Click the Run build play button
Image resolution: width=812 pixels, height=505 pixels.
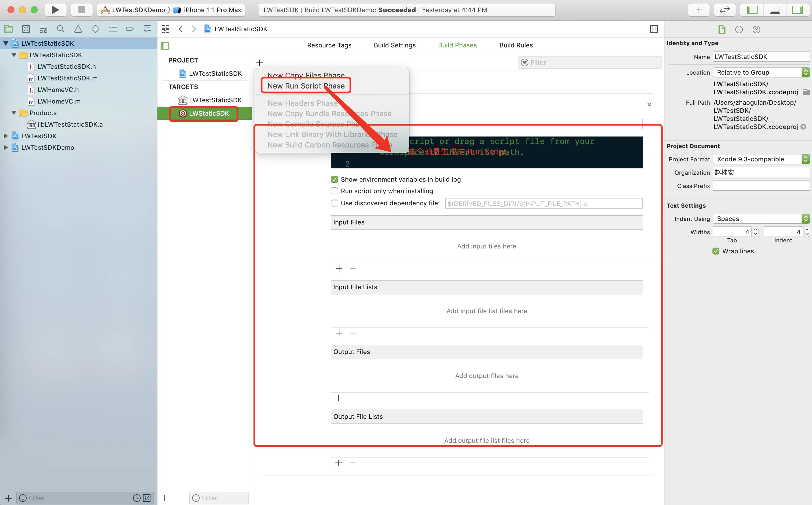tap(56, 10)
